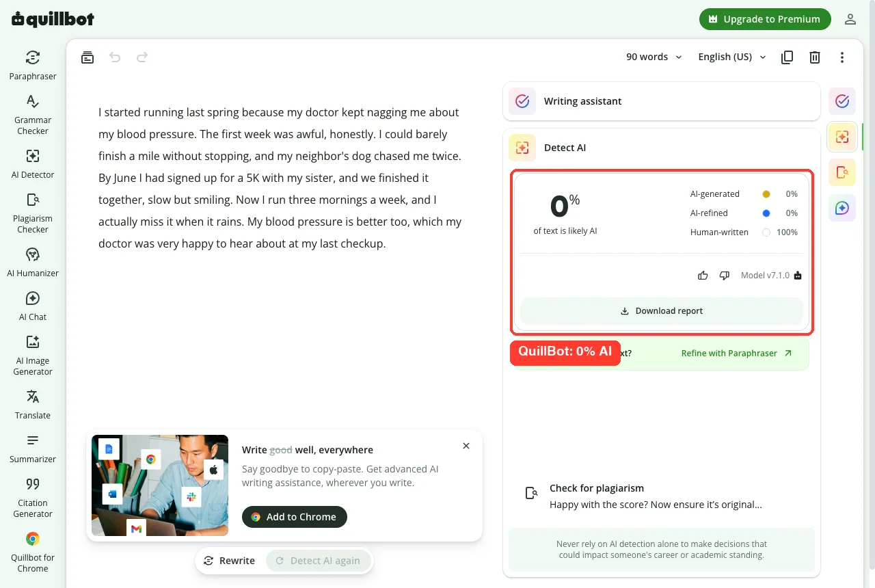Screen dimensions: 875x588
Task: Click the Add to Chrome button
Action: click(295, 517)
